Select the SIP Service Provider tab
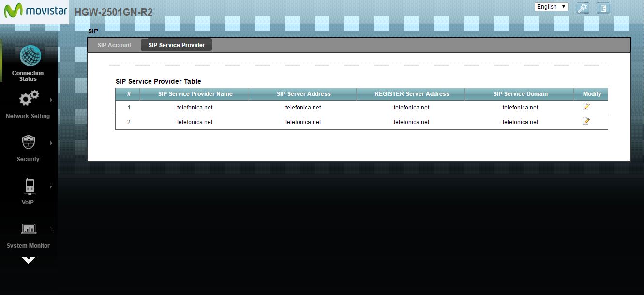 pos(177,45)
